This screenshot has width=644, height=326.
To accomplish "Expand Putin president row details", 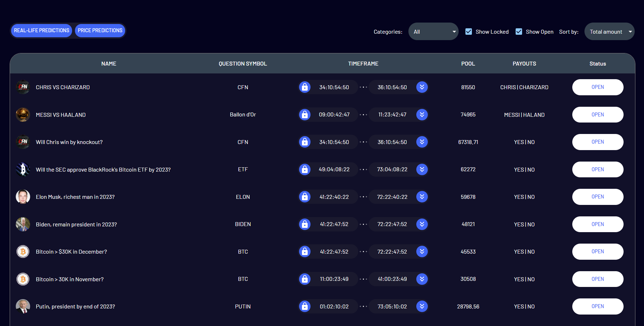I will pyautogui.click(x=422, y=306).
